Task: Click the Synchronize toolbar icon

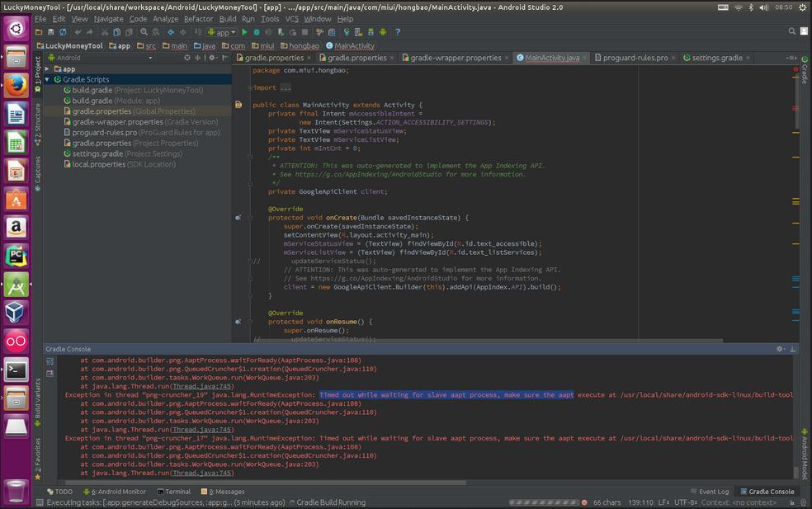Action: (x=63, y=32)
